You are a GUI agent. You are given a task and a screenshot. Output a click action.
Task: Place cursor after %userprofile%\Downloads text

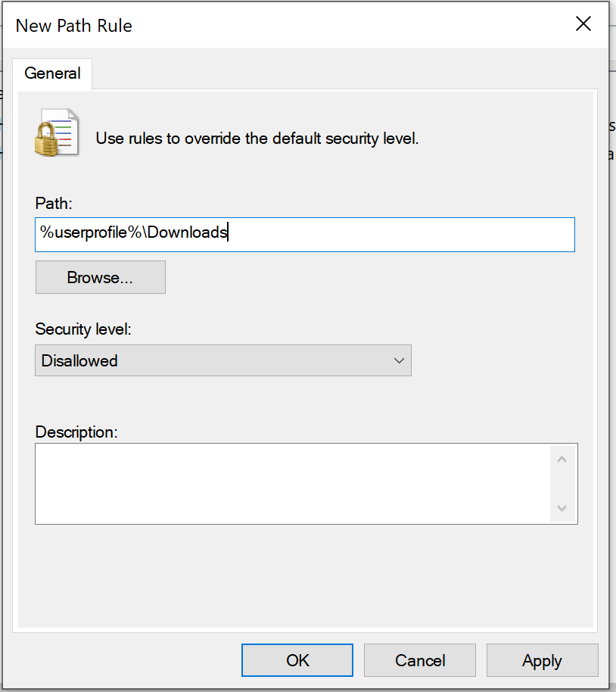point(229,233)
